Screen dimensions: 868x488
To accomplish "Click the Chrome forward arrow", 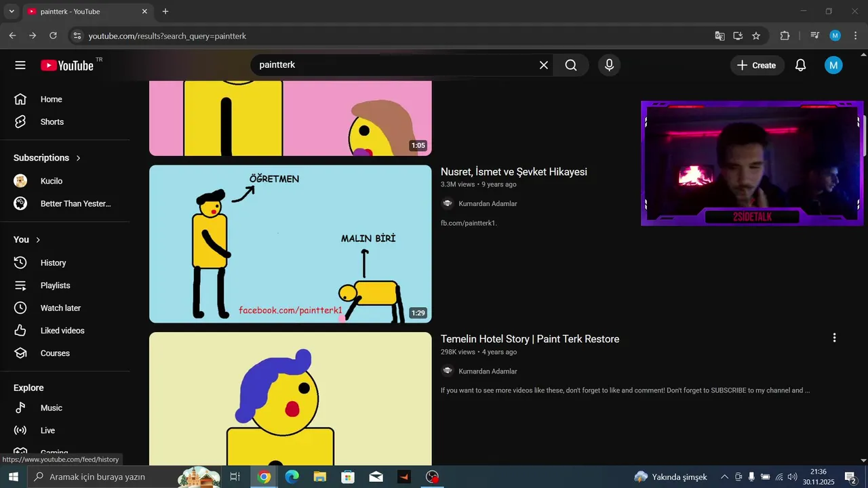I will tap(33, 36).
